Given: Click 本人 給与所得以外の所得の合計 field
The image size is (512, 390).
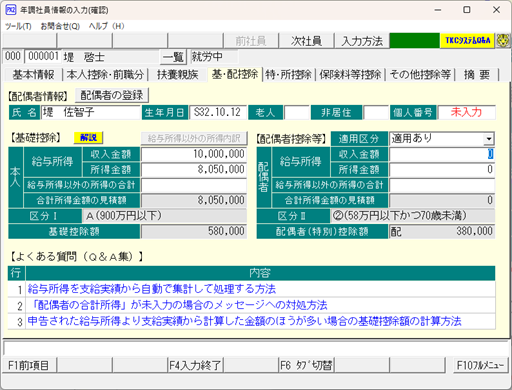Looking at the screenshot, I should pyautogui.click(x=194, y=185).
